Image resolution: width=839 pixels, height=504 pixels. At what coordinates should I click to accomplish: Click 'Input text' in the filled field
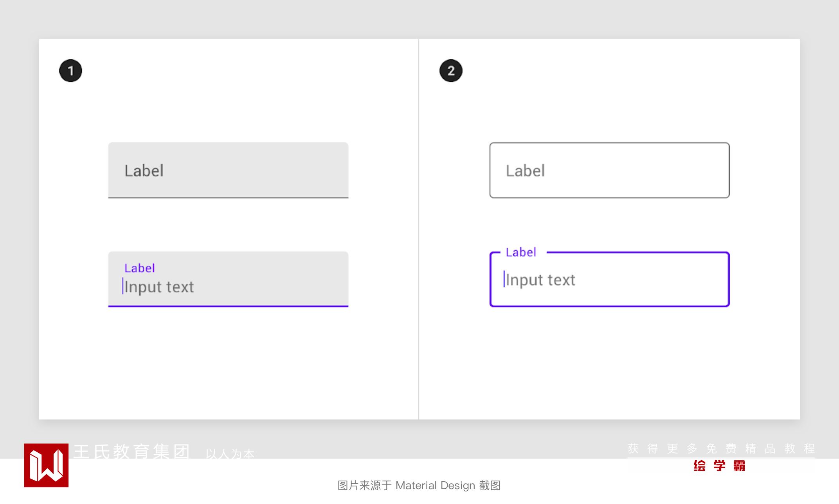click(159, 287)
